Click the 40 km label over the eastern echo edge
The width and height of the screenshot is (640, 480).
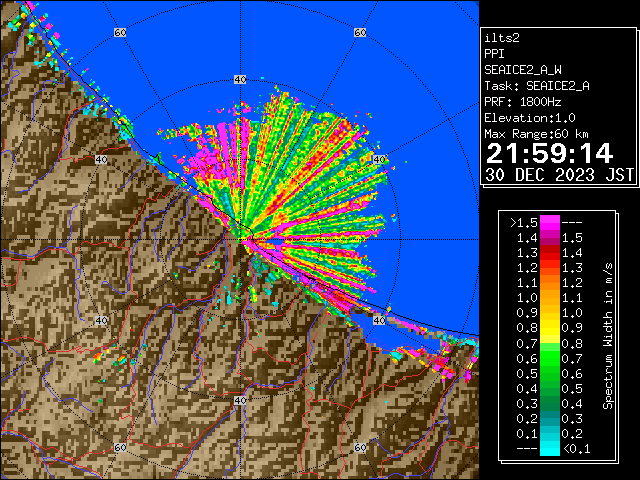[379, 160]
